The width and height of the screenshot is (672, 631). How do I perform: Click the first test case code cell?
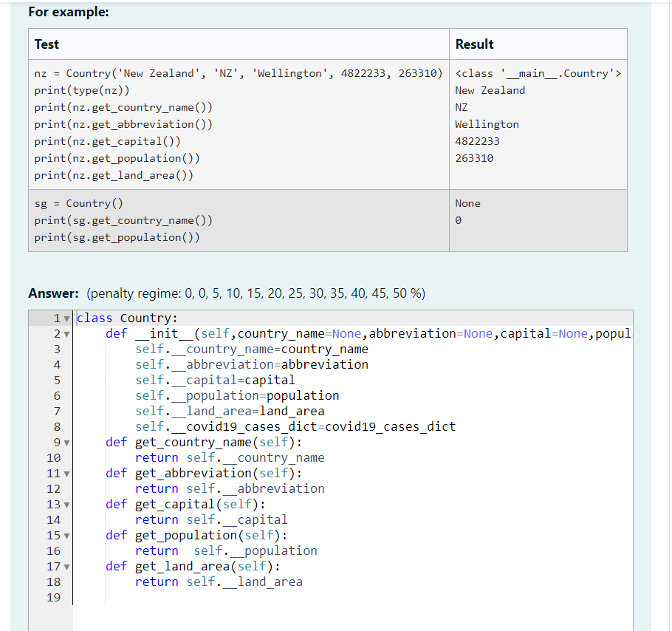(238, 124)
